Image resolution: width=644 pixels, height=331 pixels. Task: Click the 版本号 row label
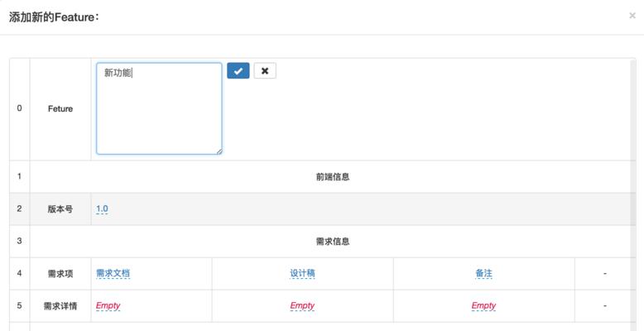pos(60,209)
